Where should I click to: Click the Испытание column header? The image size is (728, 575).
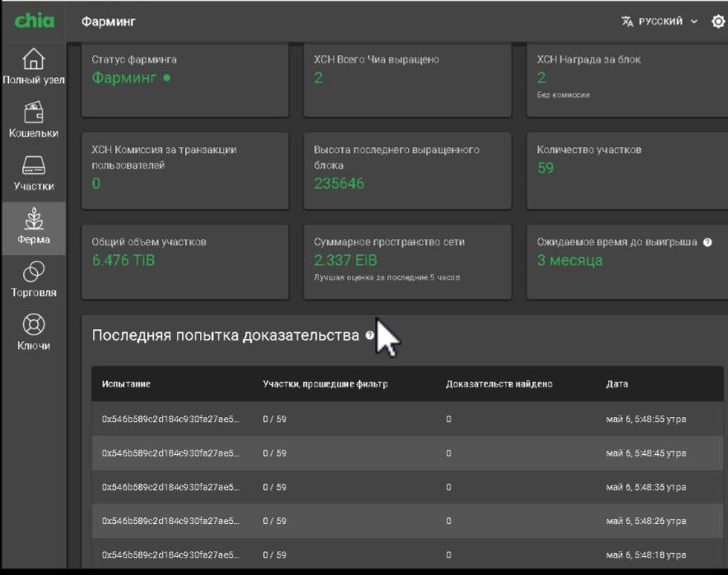pyautogui.click(x=126, y=384)
